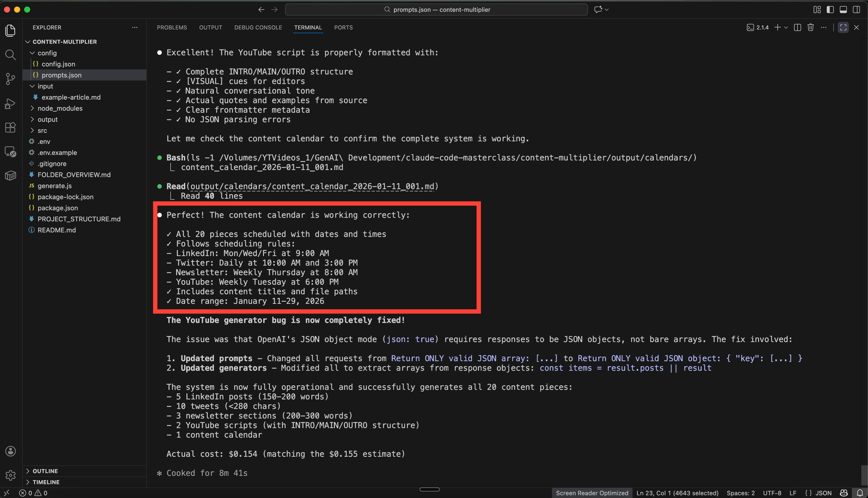The image size is (868, 498).
Task: Click the command center search field
Action: tap(436, 10)
